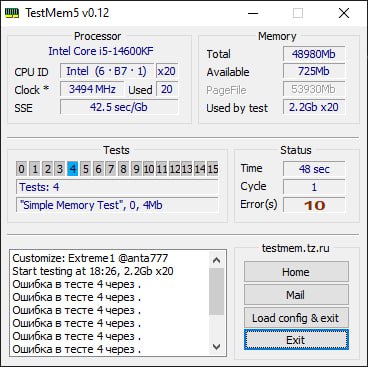Select test indicator box 8
368x367 pixels.
tap(124, 169)
